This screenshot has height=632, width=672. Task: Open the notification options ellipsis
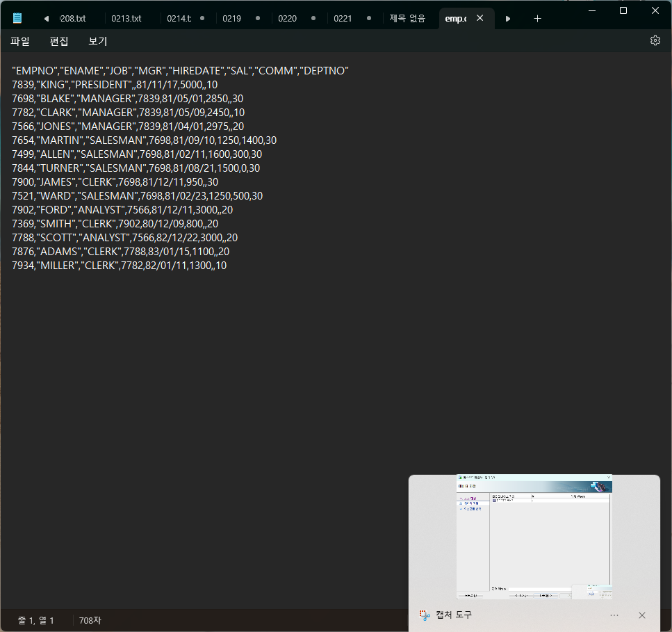614,615
